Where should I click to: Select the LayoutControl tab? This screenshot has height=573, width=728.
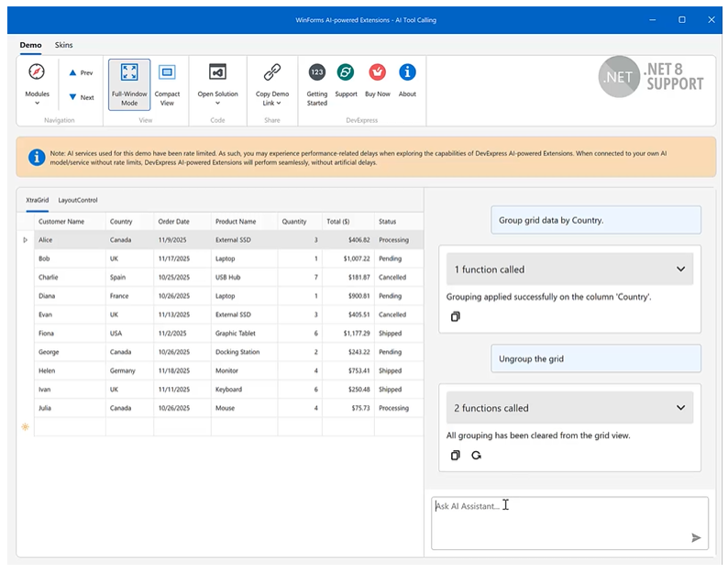click(x=78, y=200)
